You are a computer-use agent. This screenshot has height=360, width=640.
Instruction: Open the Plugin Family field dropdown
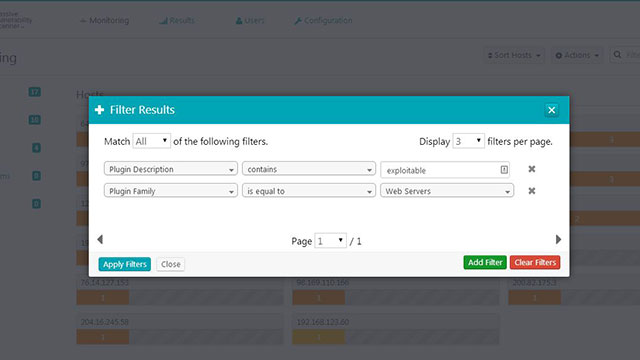(171, 191)
